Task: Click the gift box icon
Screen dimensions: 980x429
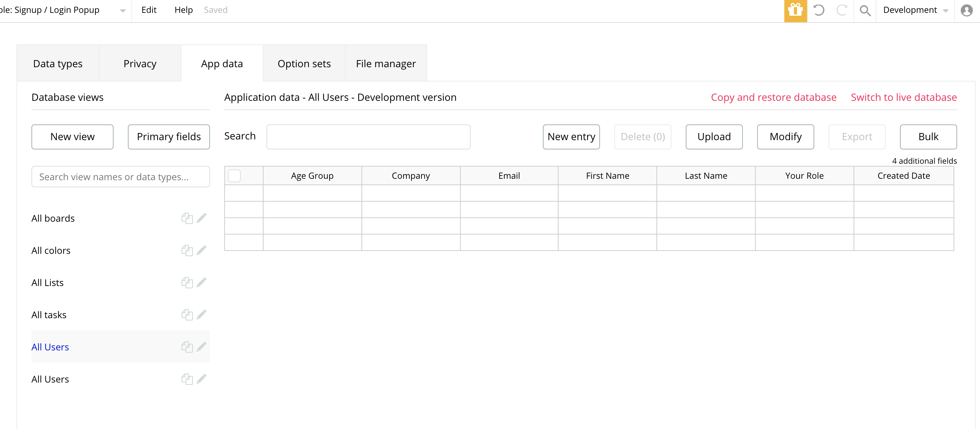Action: (x=795, y=10)
